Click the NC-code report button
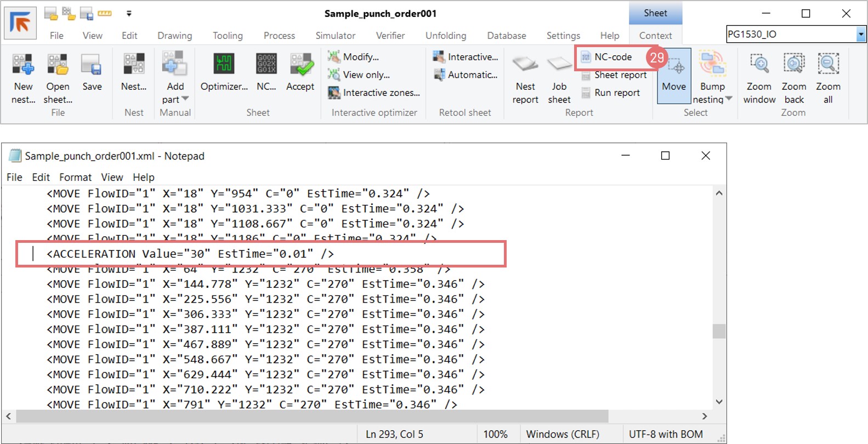The height and width of the screenshot is (444, 868). 612,57
